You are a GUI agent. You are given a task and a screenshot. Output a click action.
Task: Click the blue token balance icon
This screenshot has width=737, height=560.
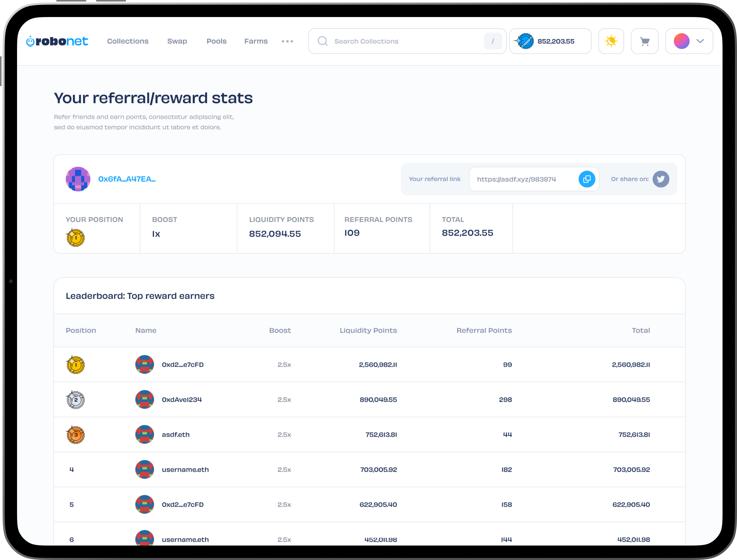525,41
